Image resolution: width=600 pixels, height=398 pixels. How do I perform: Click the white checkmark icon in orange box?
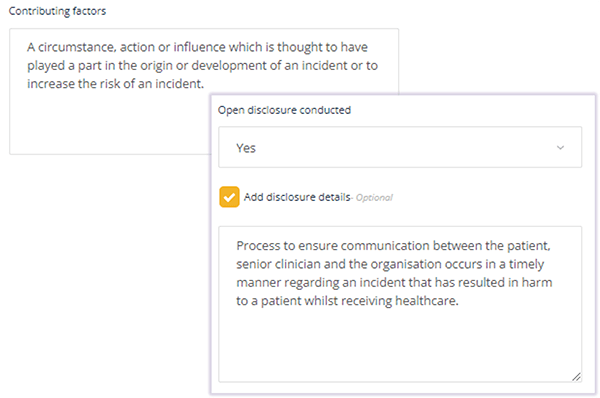[229, 197]
